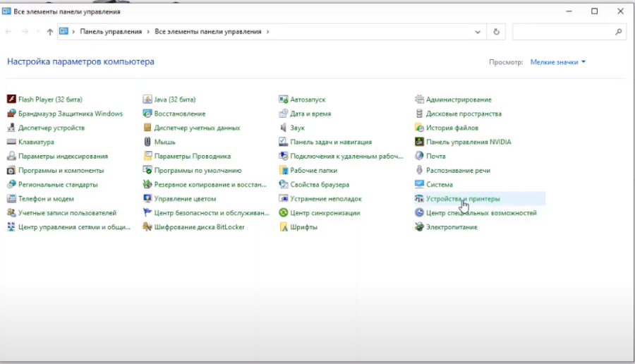635x364 pixels.
Task: Click the Устранение неполадок icon
Action: [x=284, y=198]
